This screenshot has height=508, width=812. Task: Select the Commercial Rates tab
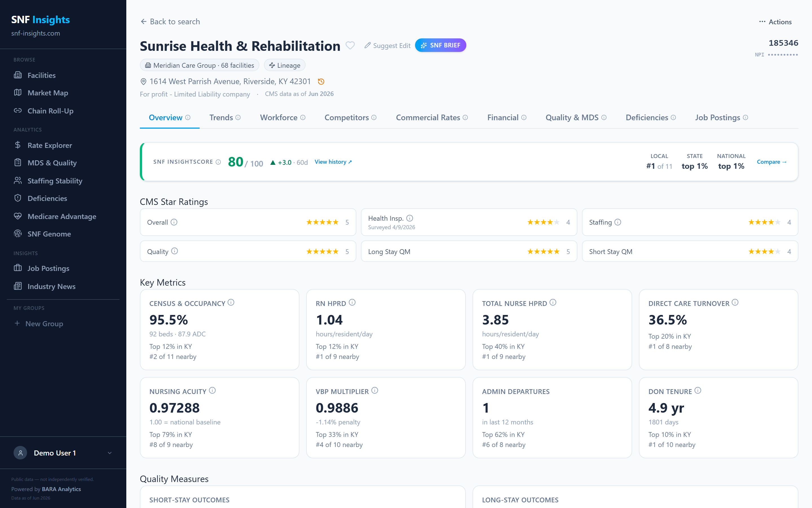431,118
